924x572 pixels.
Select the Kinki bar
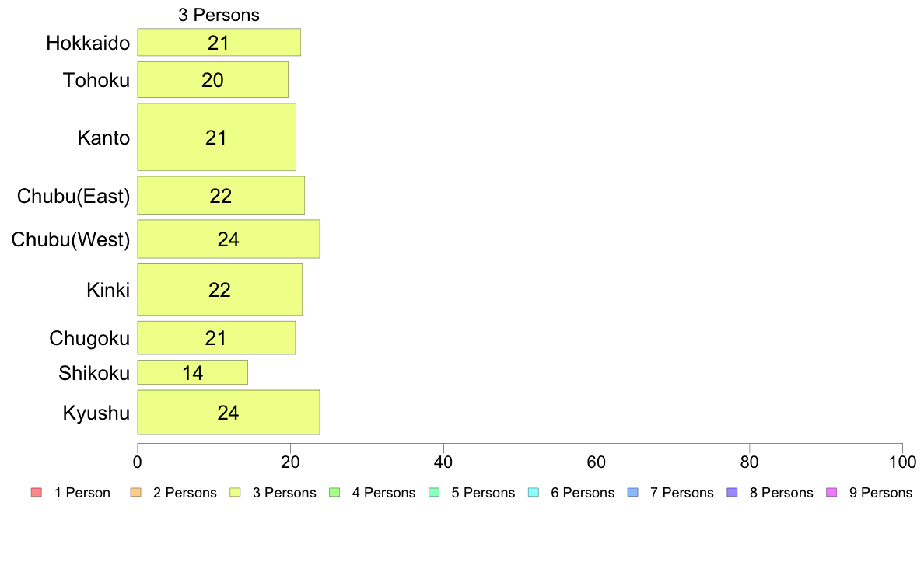[220, 290]
